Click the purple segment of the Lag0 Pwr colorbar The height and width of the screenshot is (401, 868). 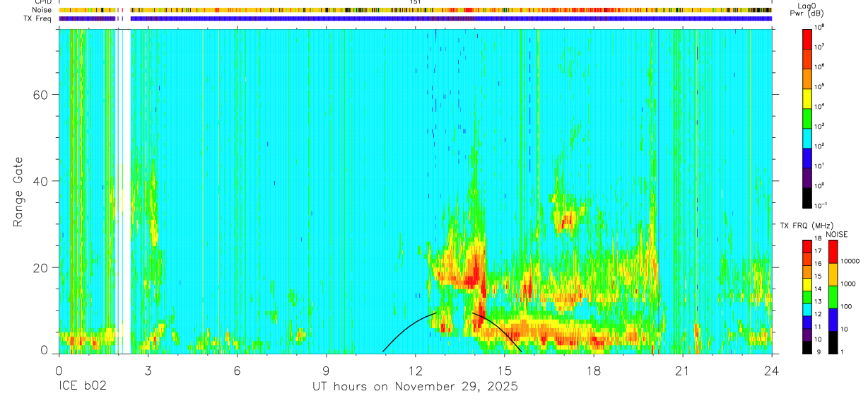click(807, 176)
